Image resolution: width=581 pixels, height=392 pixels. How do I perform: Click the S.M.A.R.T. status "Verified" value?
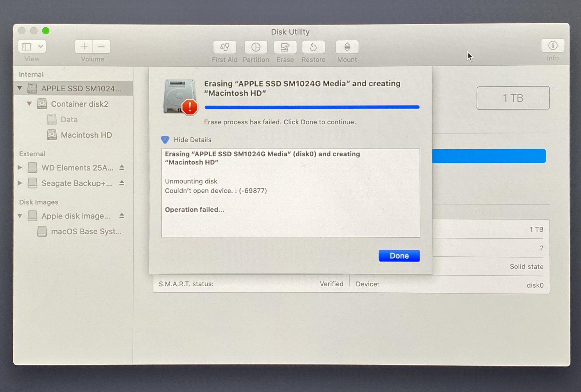tap(331, 284)
